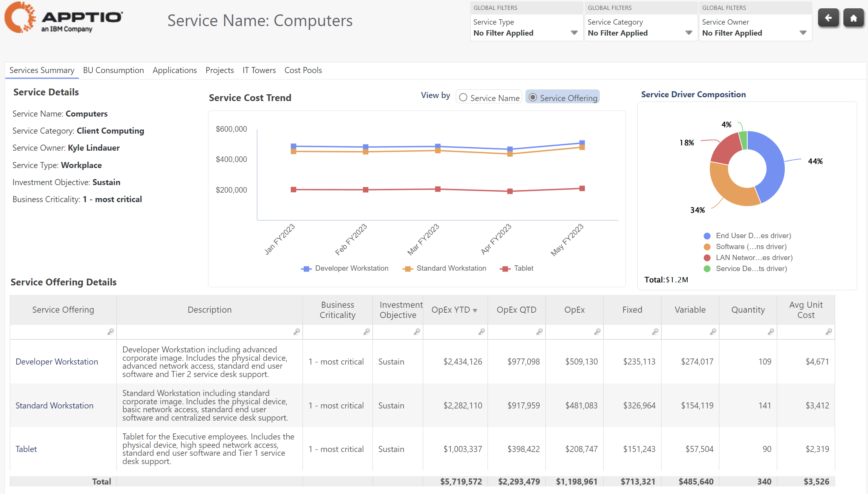This screenshot has height=494, width=868.
Task: Click the search icon in OpEx YTD column
Action: [481, 332]
